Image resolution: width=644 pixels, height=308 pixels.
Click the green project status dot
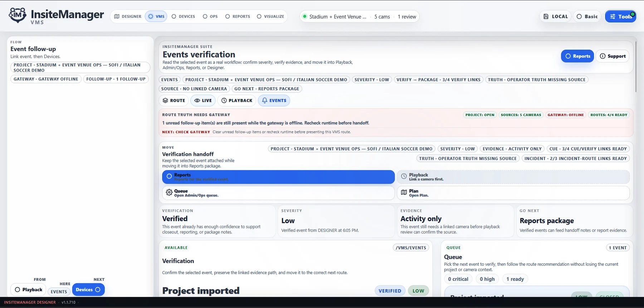pos(305,16)
